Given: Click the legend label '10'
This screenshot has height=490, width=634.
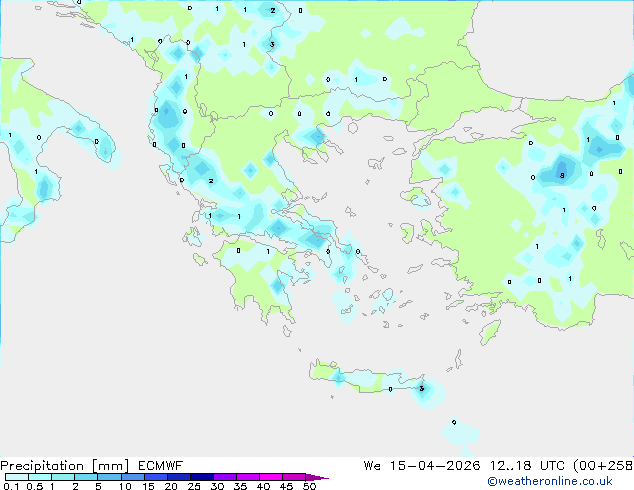Looking at the screenshot, I should click(125, 486).
